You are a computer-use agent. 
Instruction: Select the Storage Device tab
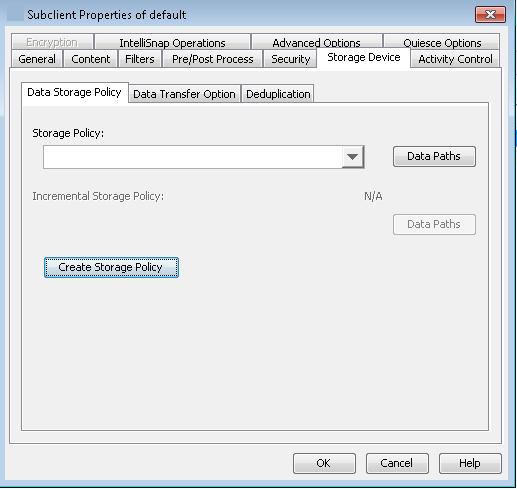[x=364, y=58]
